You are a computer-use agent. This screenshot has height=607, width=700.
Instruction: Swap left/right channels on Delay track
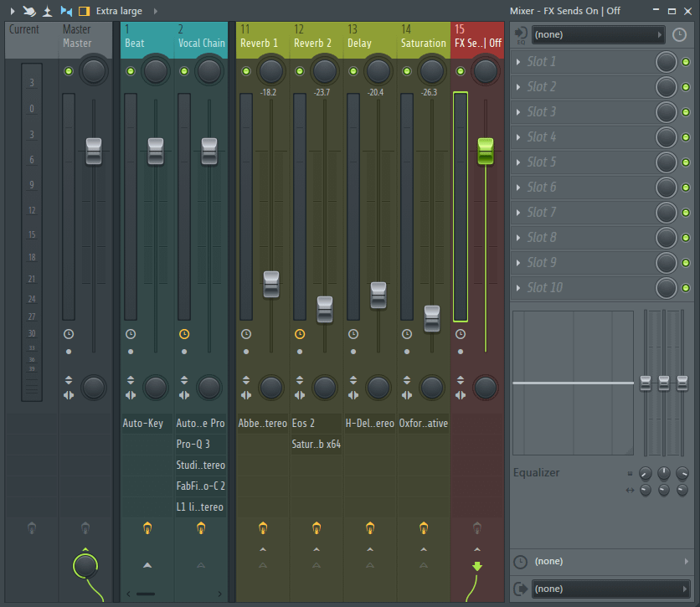coord(353,395)
